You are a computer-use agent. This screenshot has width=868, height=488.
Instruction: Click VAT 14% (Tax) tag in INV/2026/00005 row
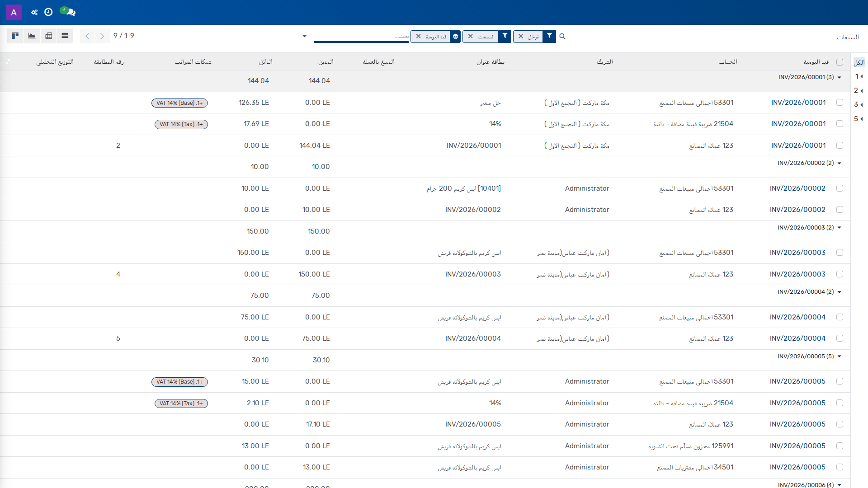point(181,404)
